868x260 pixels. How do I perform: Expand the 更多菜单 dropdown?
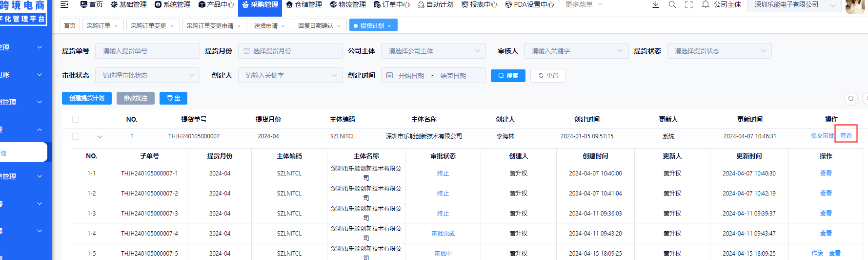tap(584, 4)
